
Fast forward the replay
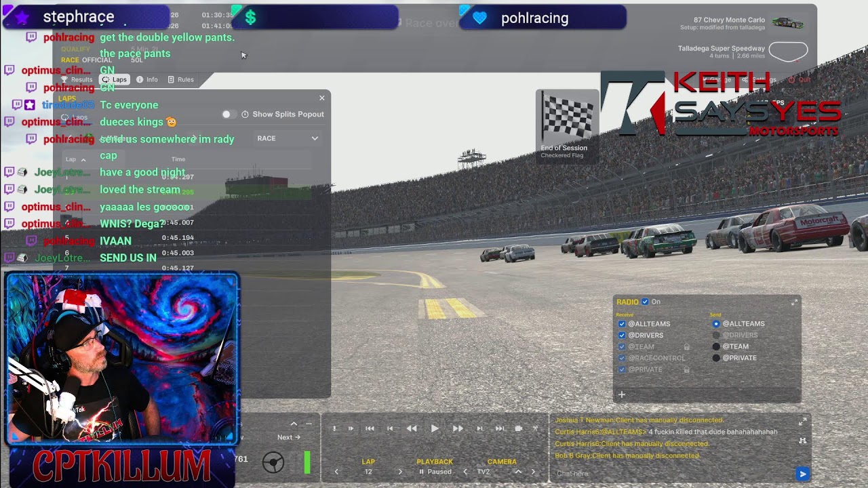click(458, 428)
